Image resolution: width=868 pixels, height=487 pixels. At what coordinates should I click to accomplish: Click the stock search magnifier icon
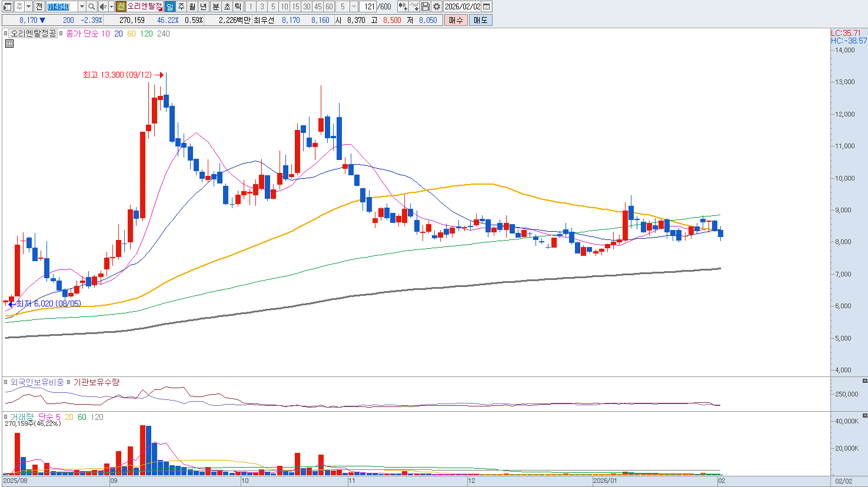point(92,6)
